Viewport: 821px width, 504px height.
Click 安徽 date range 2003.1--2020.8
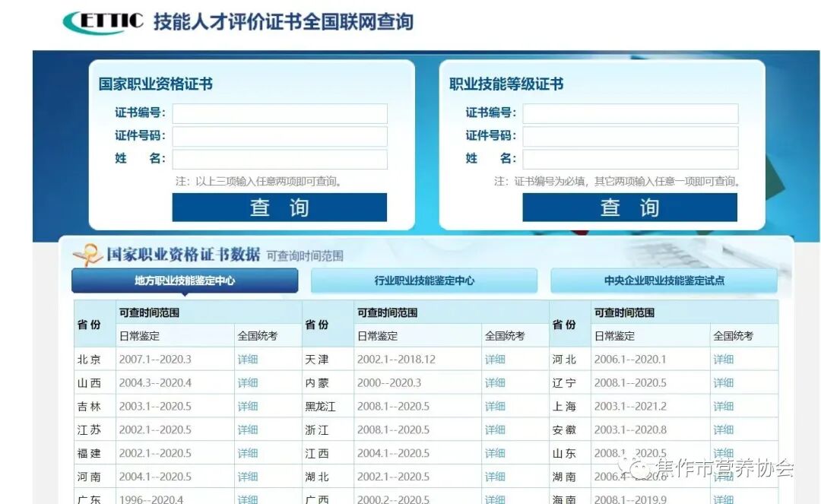point(630,430)
